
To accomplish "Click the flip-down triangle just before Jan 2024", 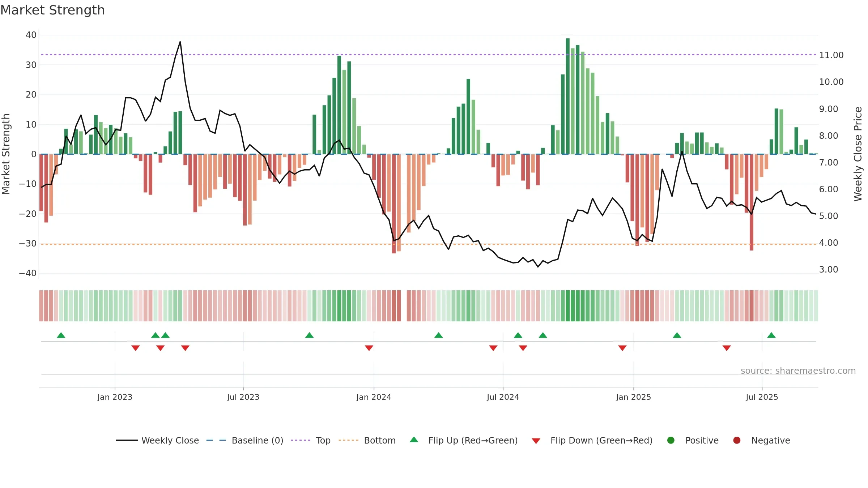I will (x=369, y=348).
